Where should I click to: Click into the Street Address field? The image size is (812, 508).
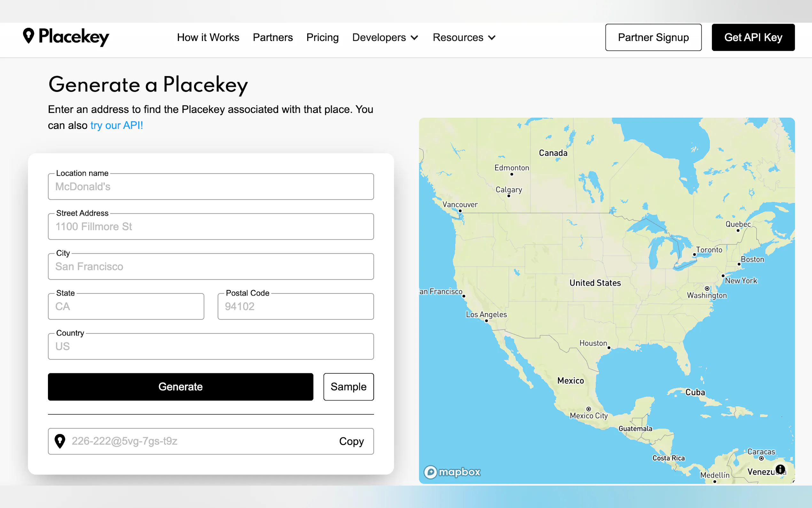point(211,227)
